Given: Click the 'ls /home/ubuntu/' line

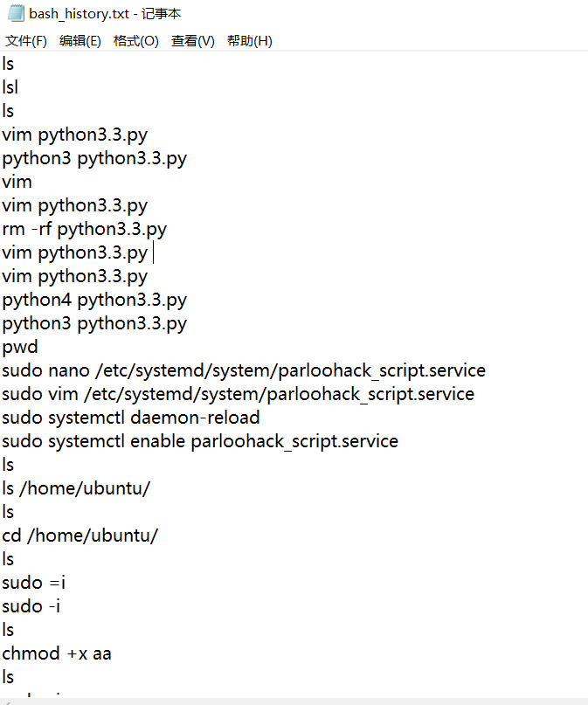Looking at the screenshot, I should pos(76,488).
